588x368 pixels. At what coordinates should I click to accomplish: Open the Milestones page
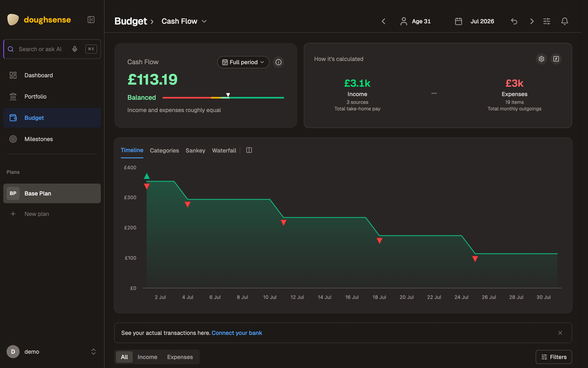[x=52, y=139]
